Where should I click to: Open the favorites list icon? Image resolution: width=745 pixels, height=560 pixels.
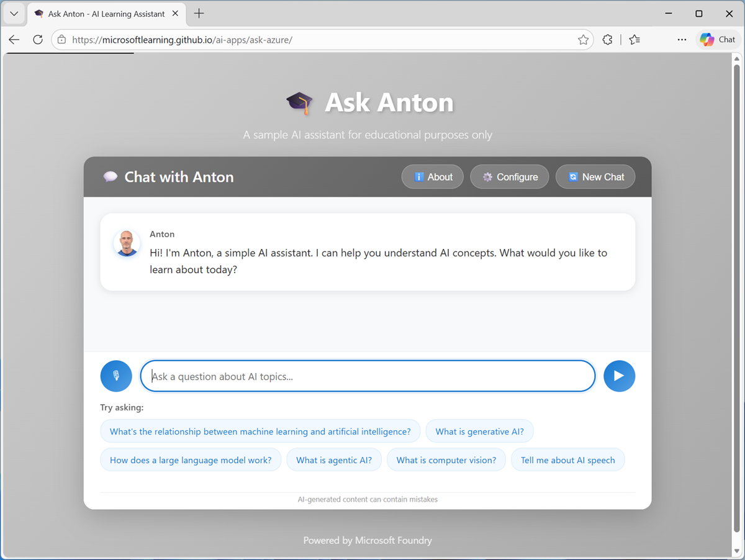point(634,39)
